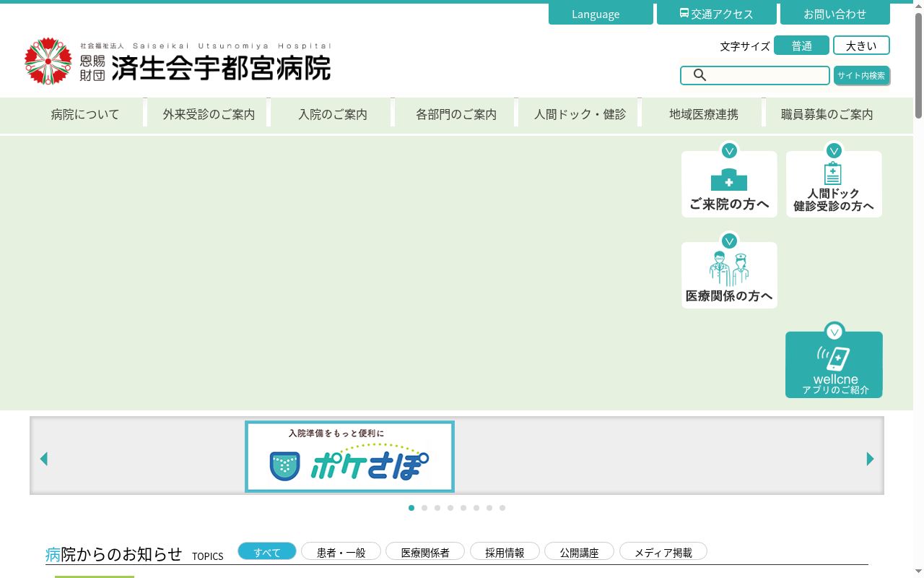Open the 人間ドック・健診 menu
This screenshot has width=924, height=578.
[580, 114]
